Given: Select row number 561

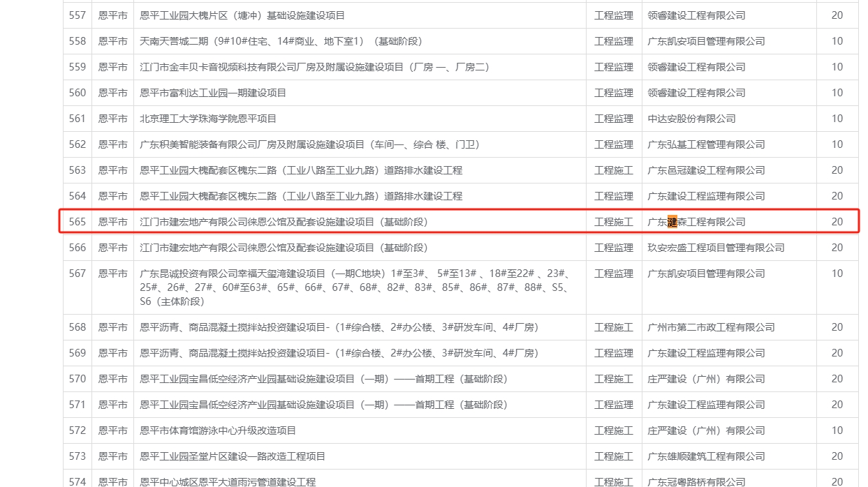Looking at the screenshot, I should coord(78,119).
